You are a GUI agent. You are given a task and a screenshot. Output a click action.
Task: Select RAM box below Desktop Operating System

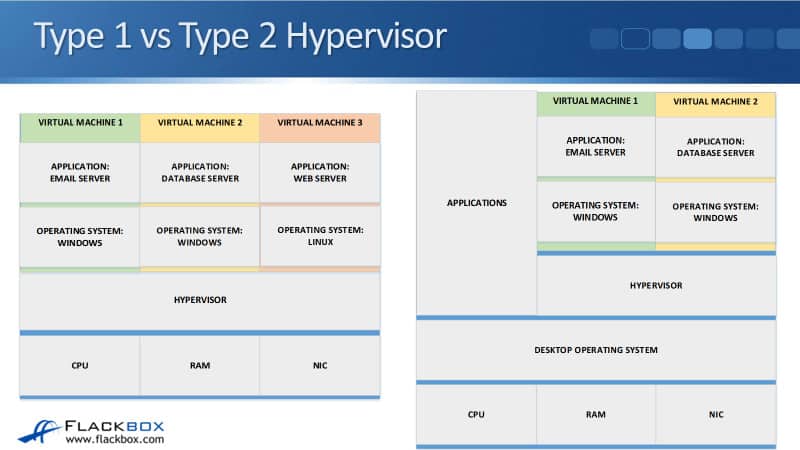pos(595,414)
